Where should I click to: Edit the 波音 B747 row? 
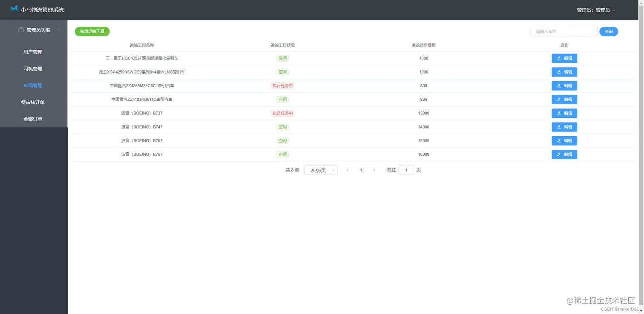click(x=564, y=127)
